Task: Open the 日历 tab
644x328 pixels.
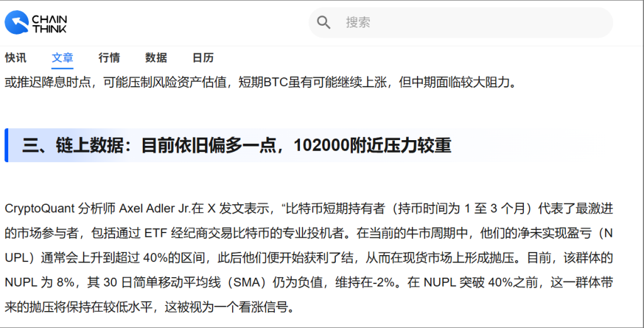Action: [203, 58]
